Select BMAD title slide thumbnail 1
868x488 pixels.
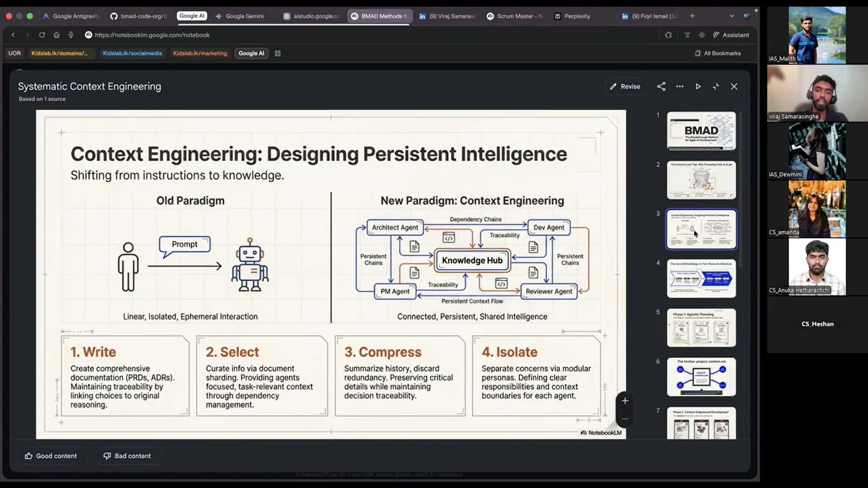701,131
